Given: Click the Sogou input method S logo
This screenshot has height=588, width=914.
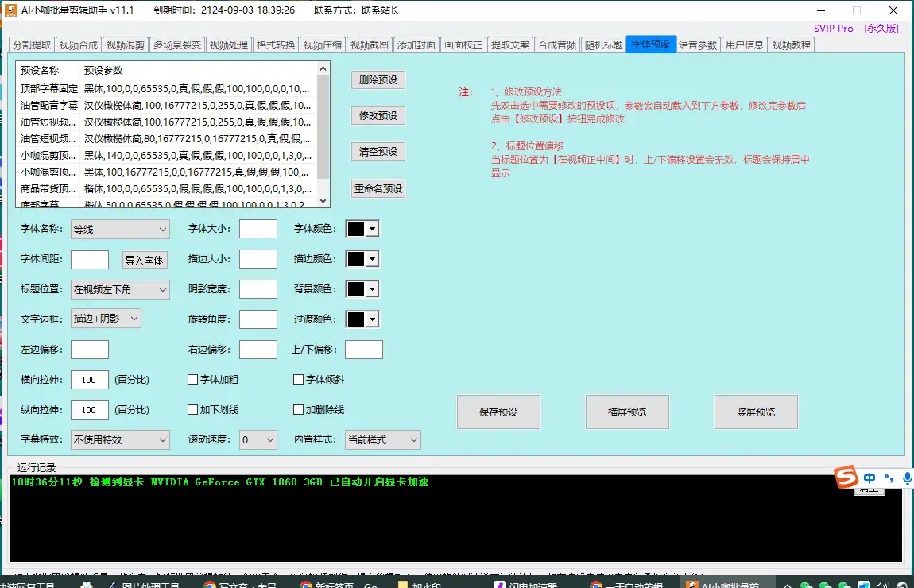Looking at the screenshot, I should pyautogui.click(x=847, y=478).
